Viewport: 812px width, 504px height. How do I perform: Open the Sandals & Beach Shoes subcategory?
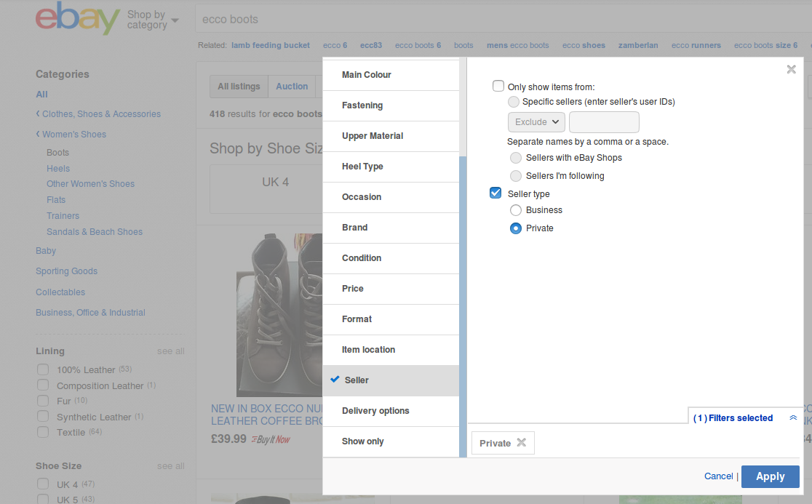(95, 232)
